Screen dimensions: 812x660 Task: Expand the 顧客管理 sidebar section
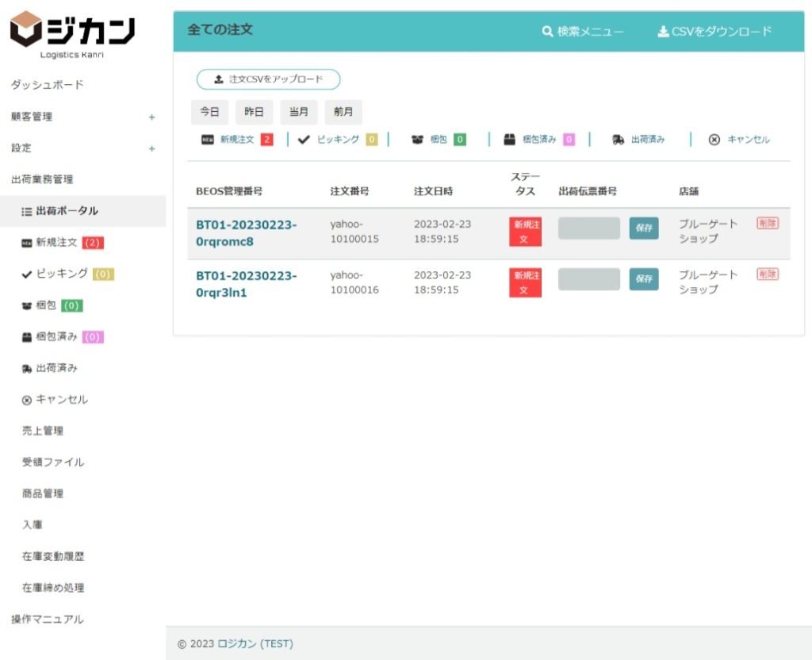pyautogui.click(x=151, y=117)
